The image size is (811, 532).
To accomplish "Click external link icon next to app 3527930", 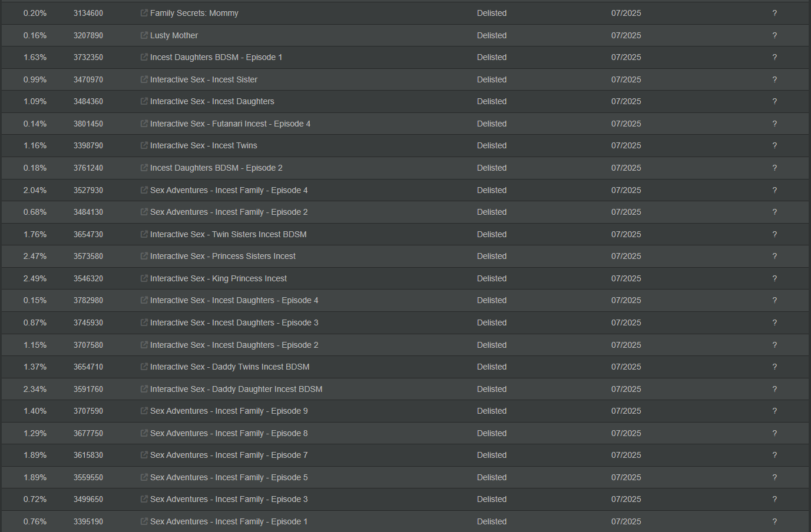I will pyautogui.click(x=144, y=190).
